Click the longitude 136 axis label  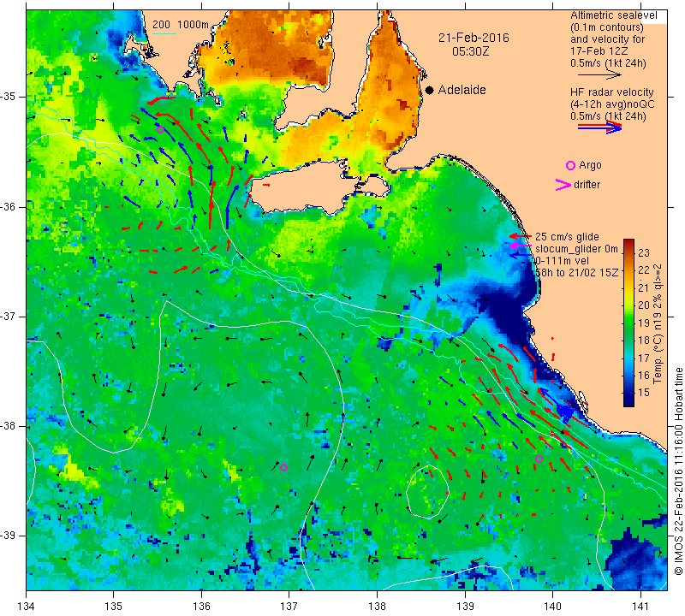[x=201, y=606]
